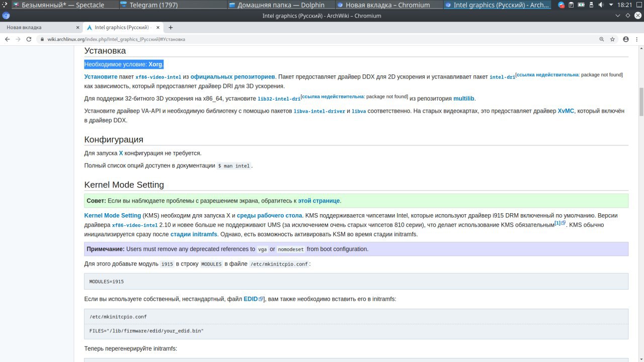Click the X link under Конфигурация
Image resolution: width=644 pixels, height=362 pixels.
[x=121, y=153]
